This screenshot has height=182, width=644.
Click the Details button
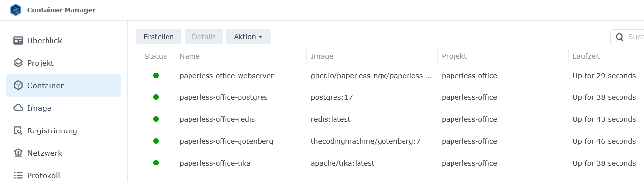pos(204,37)
